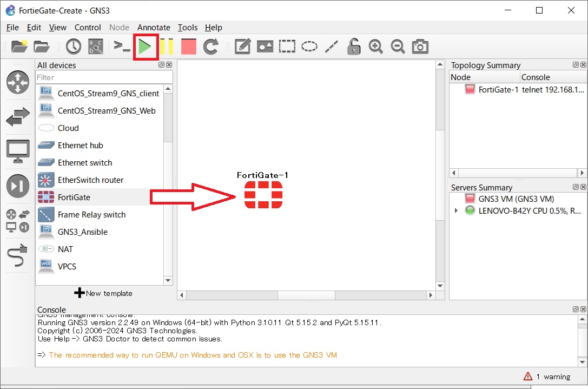Open the Edit menu

tap(34, 28)
